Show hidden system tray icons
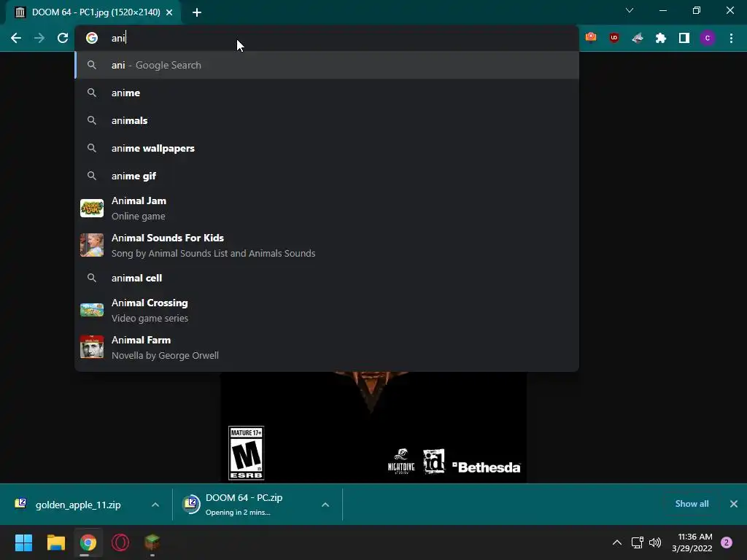Image resolution: width=747 pixels, height=560 pixels. [x=617, y=542]
